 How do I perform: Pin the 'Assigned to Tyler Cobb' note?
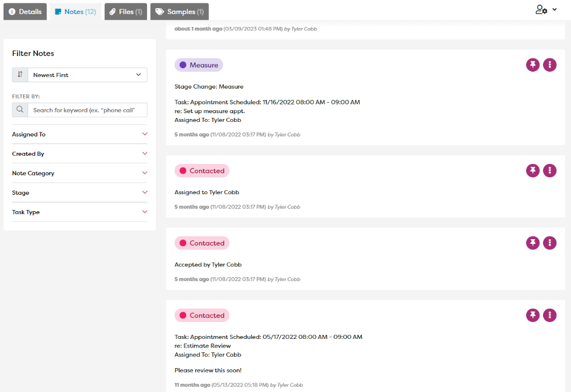coord(532,170)
